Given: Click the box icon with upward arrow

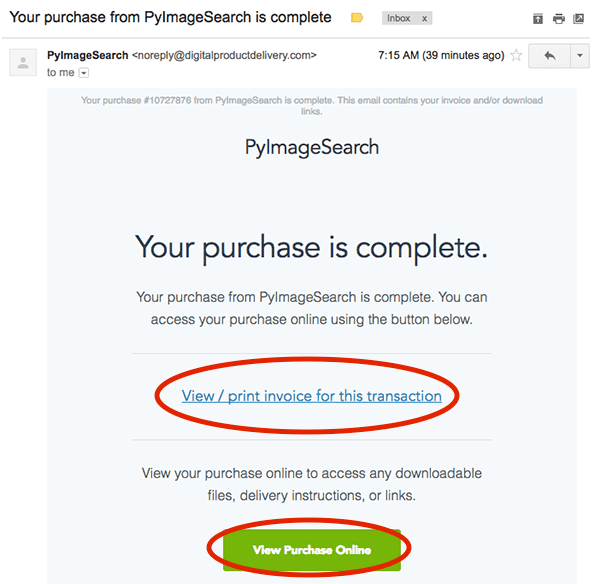Looking at the screenshot, I should click(538, 18).
